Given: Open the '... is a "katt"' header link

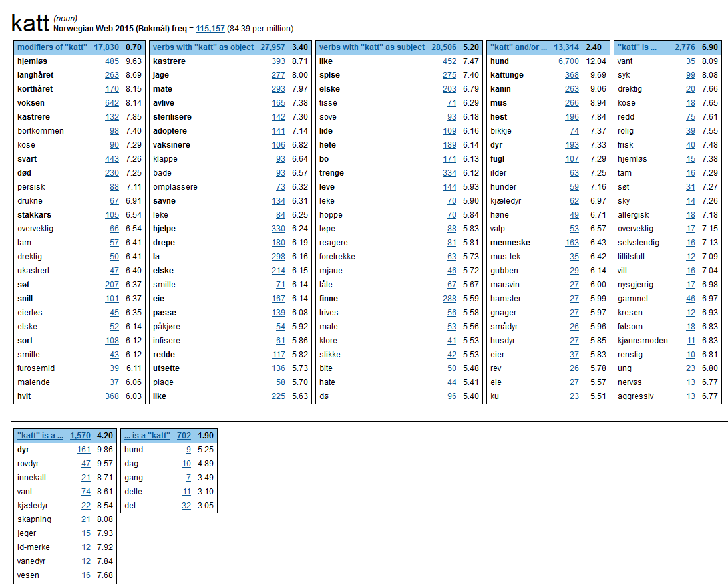Looking at the screenshot, I should point(147,436).
